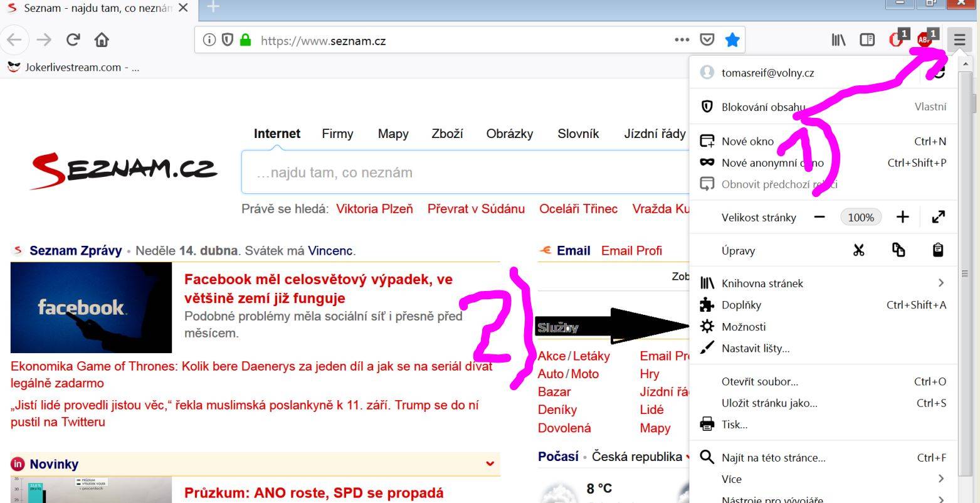
Task: Open Najít na této stránce
Action: (x=823, y=457)
